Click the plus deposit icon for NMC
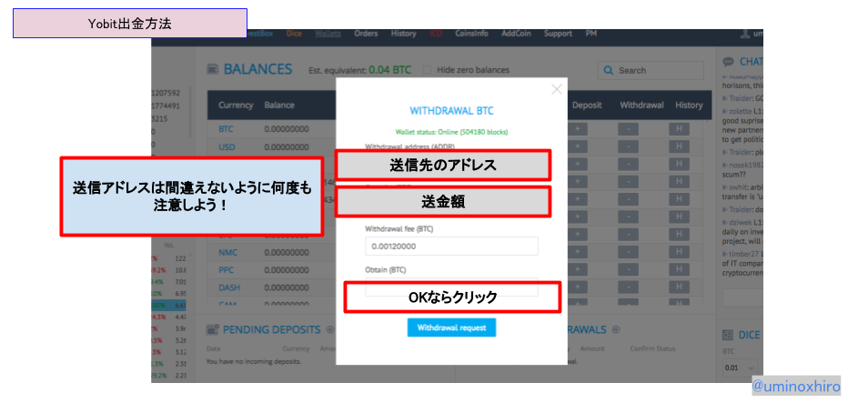Image resolution: width=868 pixels, height=403 pixels. pos(577,252)
